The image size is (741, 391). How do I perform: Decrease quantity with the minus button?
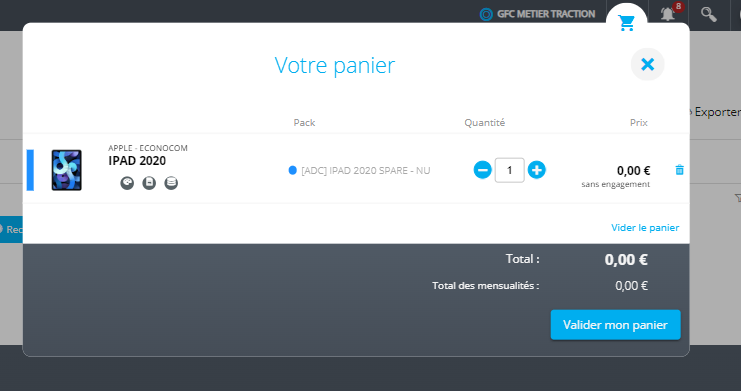(x=483, y=170)
